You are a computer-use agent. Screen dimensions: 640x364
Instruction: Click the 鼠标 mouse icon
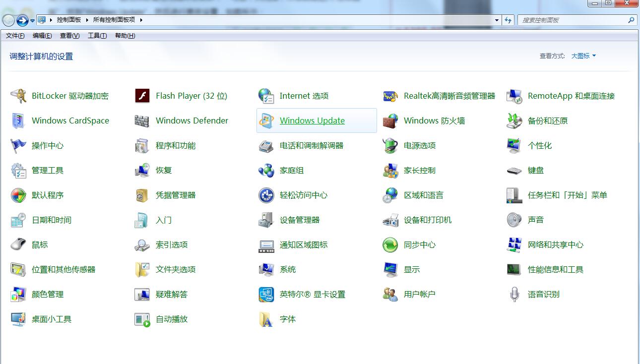coord(18,244)
